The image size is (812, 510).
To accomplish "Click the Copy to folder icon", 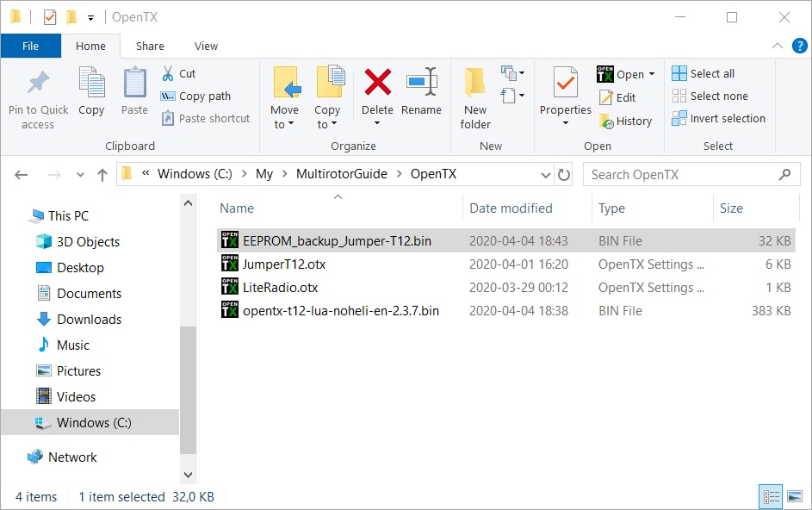I will pyautogui.click(x=331, y=82).
